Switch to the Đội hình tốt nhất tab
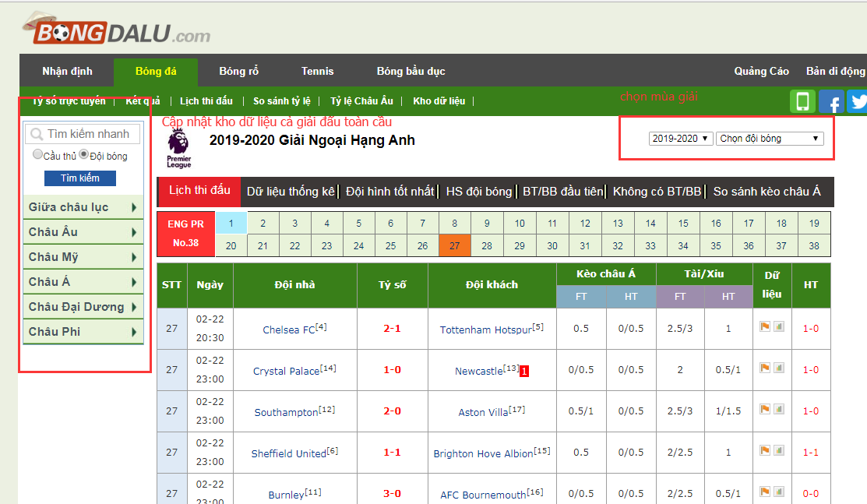 click(x=389, y=192)
